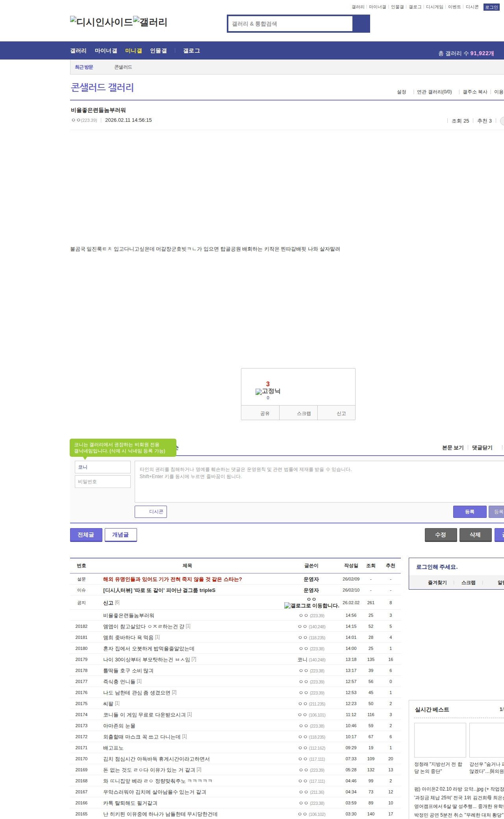Open post 아마존의 눈물

(x=119, y=726)
